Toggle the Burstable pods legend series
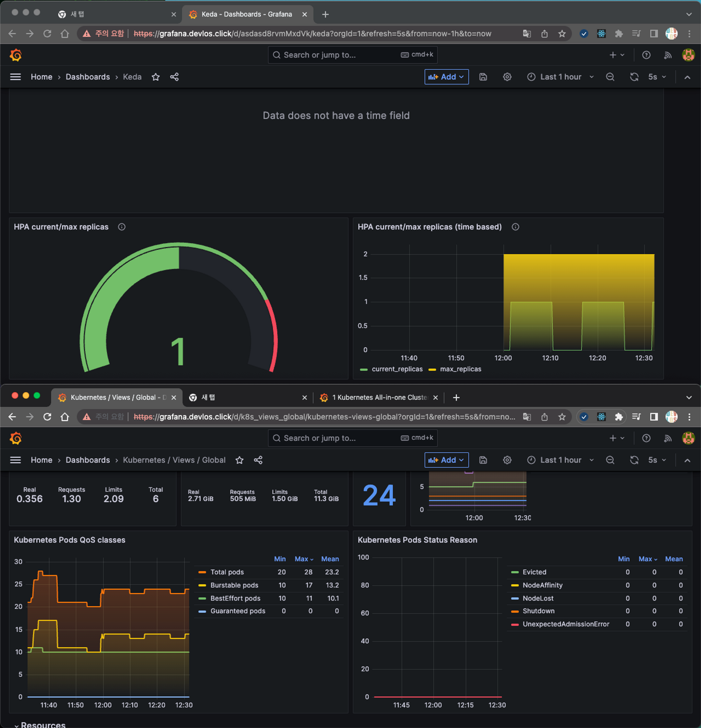This screenshot has height=728, width=701. [234, 585]
